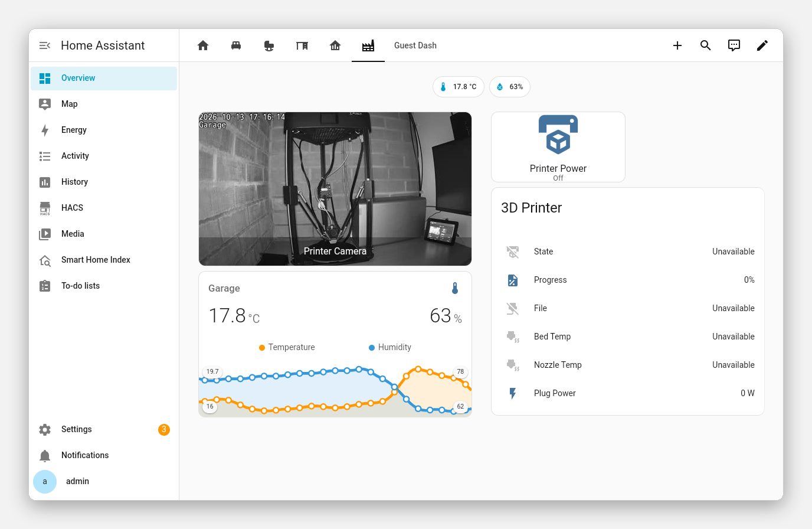
Task: Open Notifications panel
Action: tap(104, 456)
